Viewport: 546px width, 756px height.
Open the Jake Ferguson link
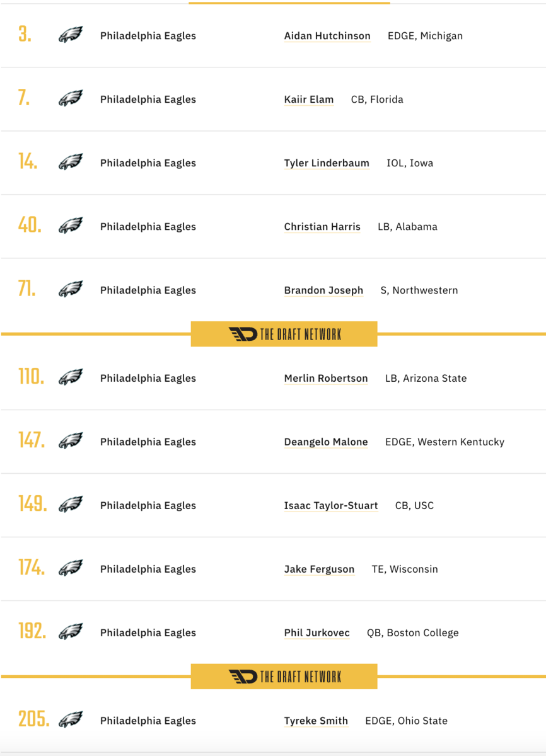tap(319, 570)
